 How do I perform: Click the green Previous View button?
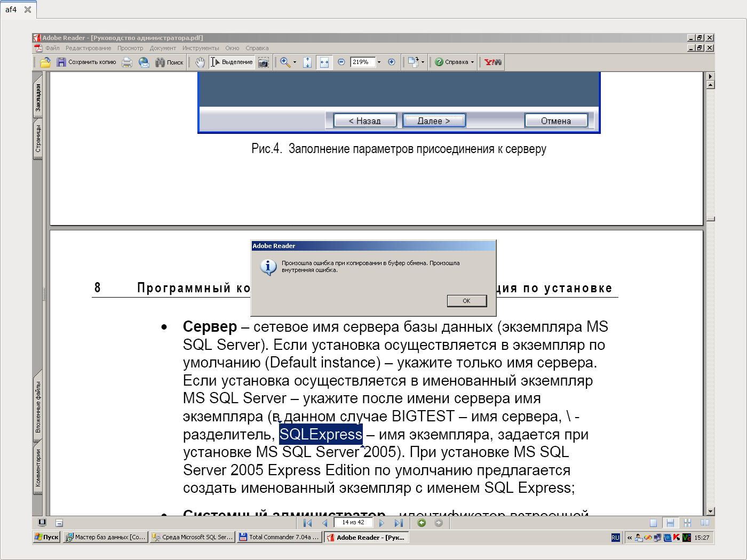(x=422, y=523)
